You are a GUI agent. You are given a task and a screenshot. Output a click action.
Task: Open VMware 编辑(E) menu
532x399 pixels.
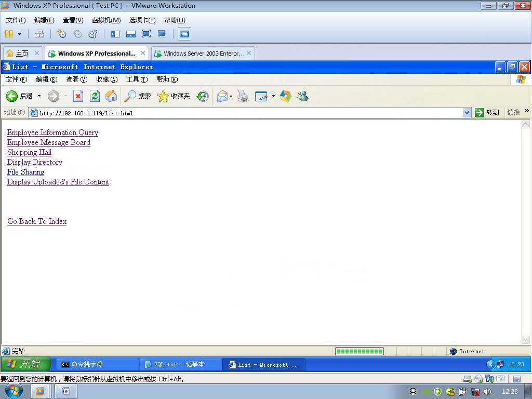click(x=44, y=20)
